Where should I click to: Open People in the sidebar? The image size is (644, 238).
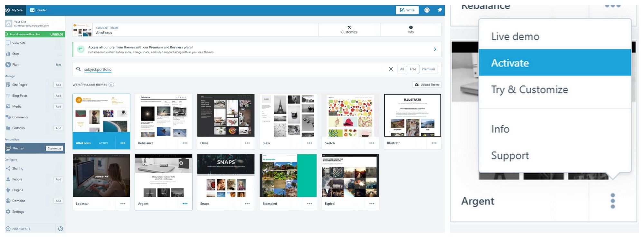17,179
